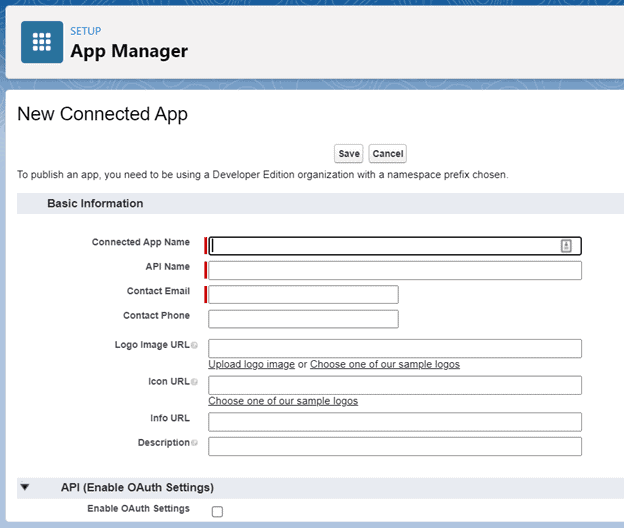Enable the OAuth Settings checkbox
624x528 pixels.
pyautogui.click(x=217, y=511)
